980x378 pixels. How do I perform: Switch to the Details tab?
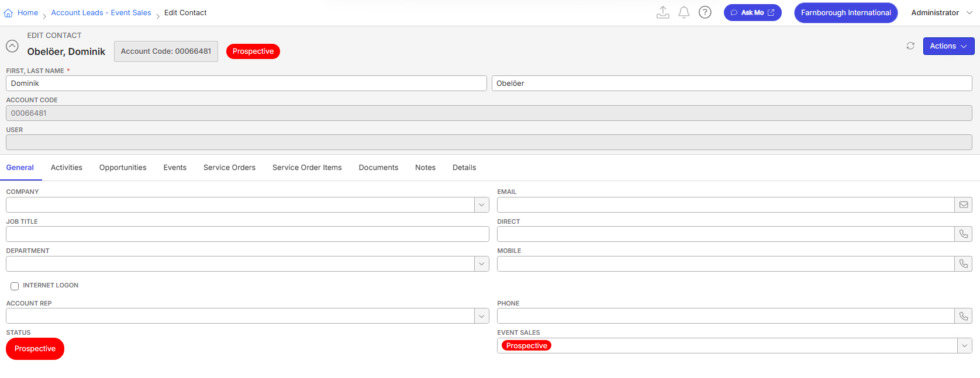[464, 168]
